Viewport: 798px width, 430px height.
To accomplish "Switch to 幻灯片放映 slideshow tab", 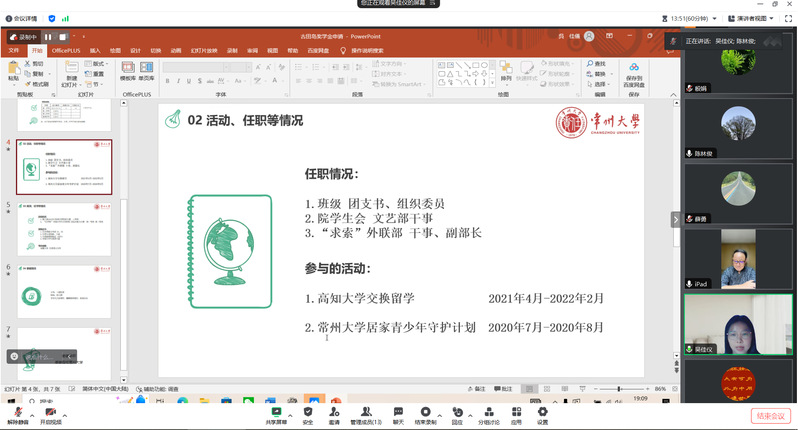I will (204, 50).
